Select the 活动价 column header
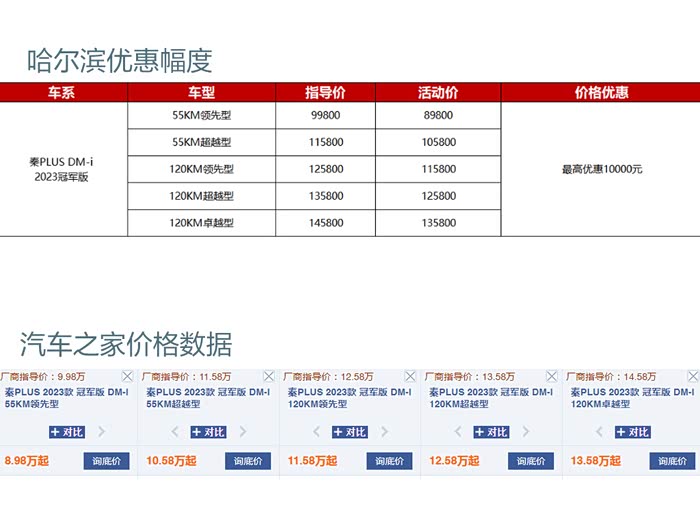700x525 pixels. click(438, 92)
